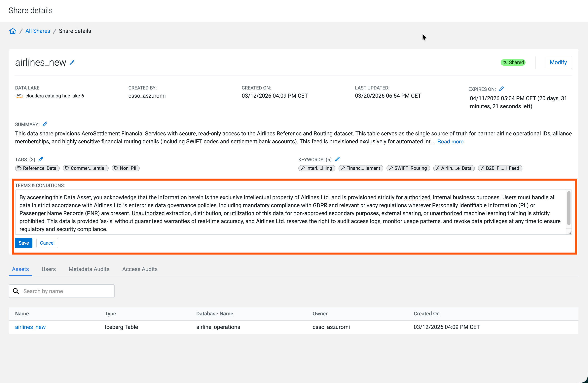Go to All Shares breadcrumb link
Viewport: 588px width, 383px height.
pyautogui.click(x=38, y=31)
